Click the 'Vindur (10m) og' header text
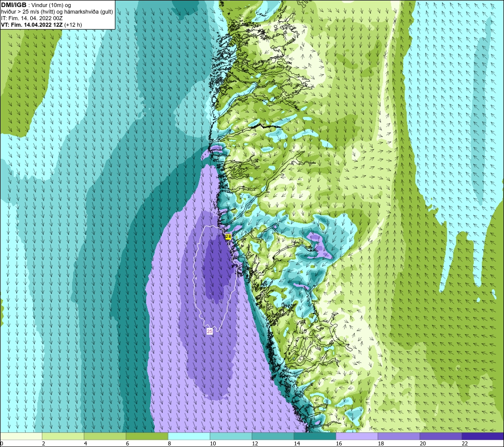This screenshot has width=504, height=447. [x=51, y=6]
